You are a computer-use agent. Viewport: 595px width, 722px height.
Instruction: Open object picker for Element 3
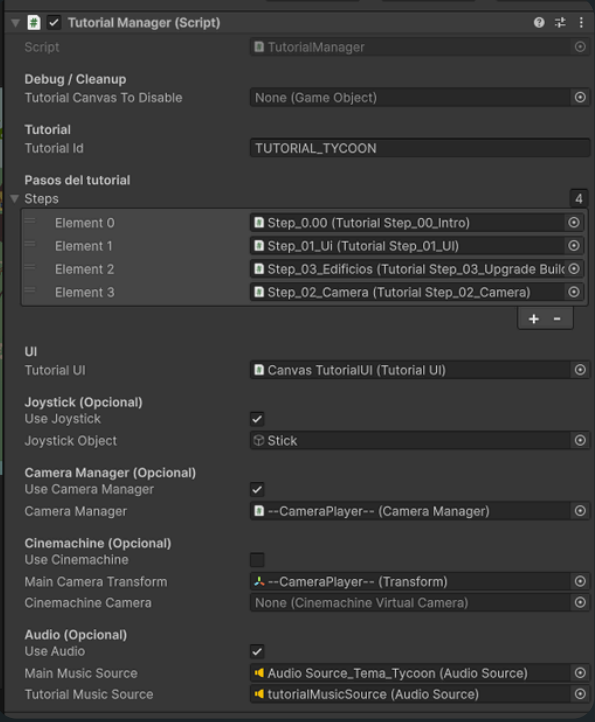click(573, 292)
